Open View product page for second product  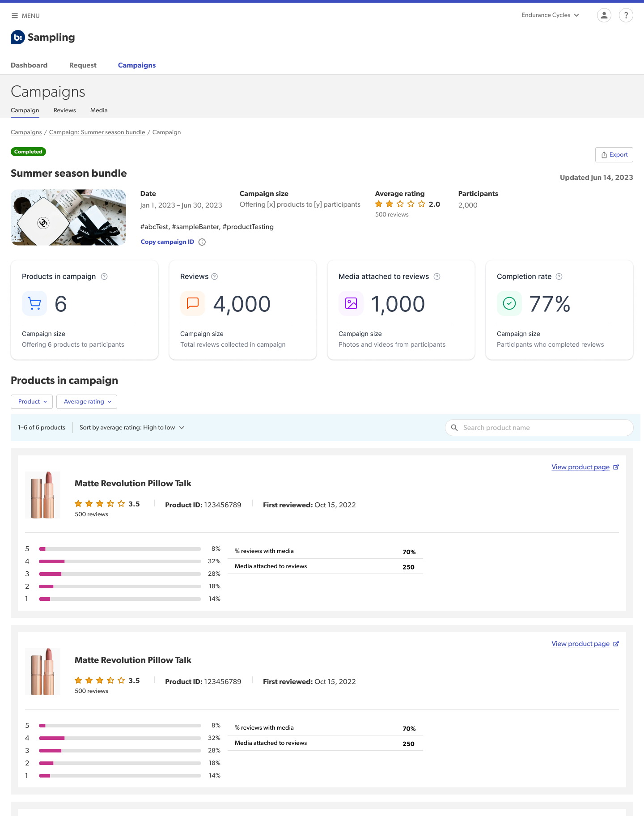(580, 644)
